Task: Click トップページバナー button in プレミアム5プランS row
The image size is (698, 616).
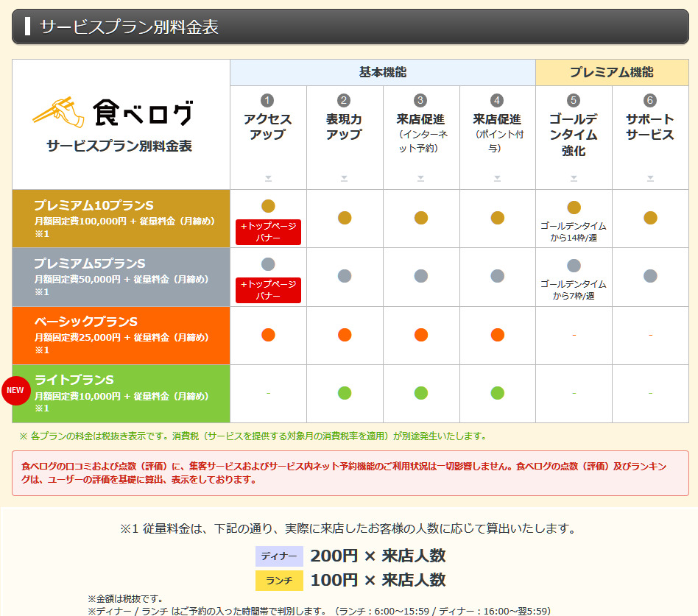Action: (x=268, y=290)
